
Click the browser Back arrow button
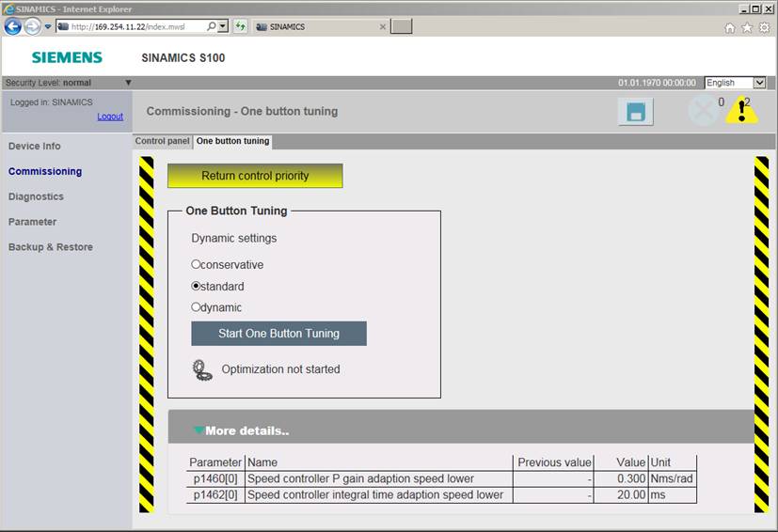point(13,26)
